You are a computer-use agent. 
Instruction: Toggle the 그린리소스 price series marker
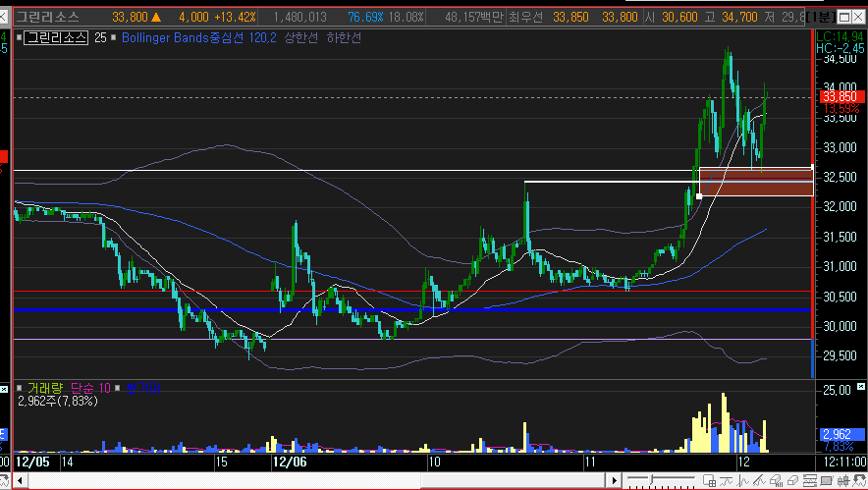coord(20,37)
